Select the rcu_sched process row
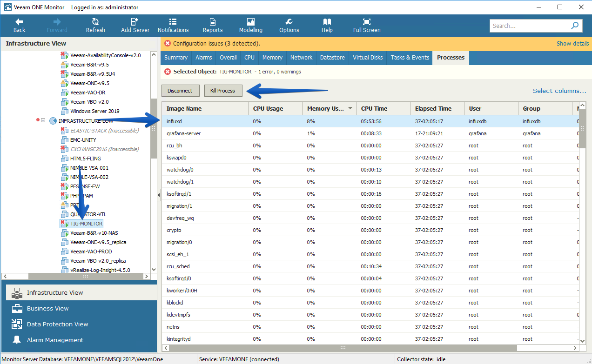The image size is (592, 364). pyautogui.click(x=370, y=266)
